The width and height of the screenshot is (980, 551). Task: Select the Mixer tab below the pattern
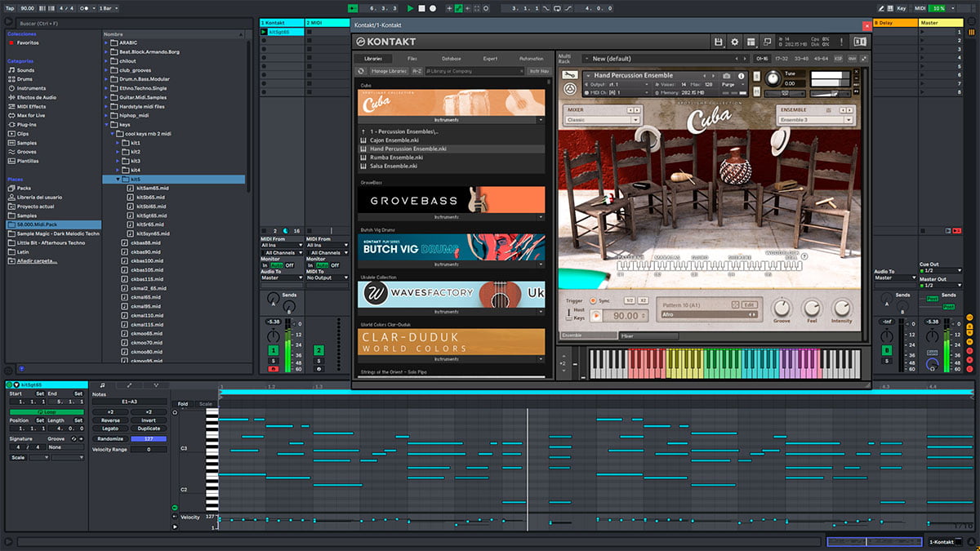[x=647, y=335]
